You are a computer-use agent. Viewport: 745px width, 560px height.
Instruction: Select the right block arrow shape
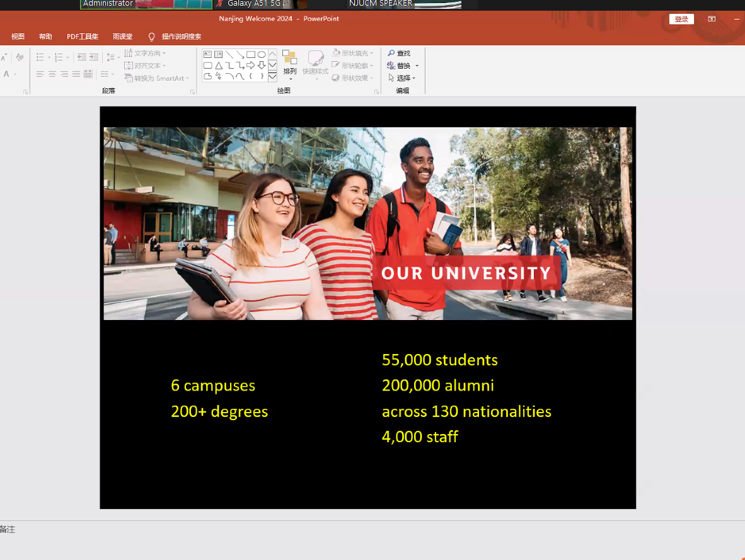(x=251, y=65)
